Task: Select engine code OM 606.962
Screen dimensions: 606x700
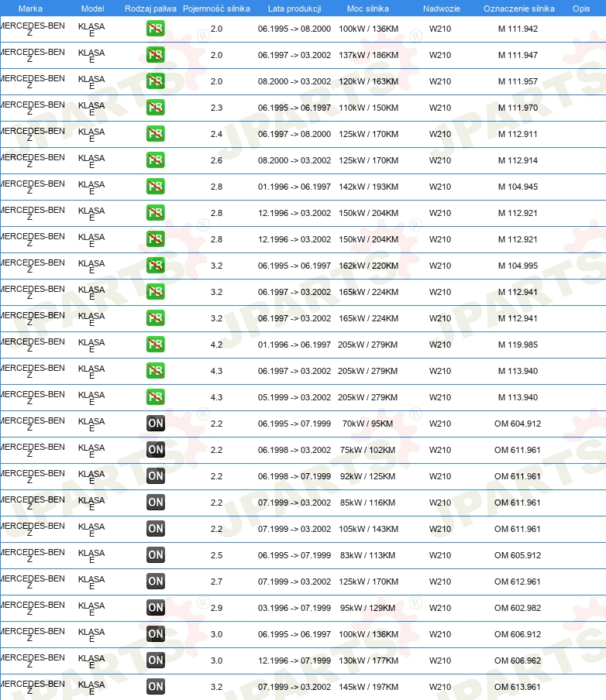Action: (518, 661)
